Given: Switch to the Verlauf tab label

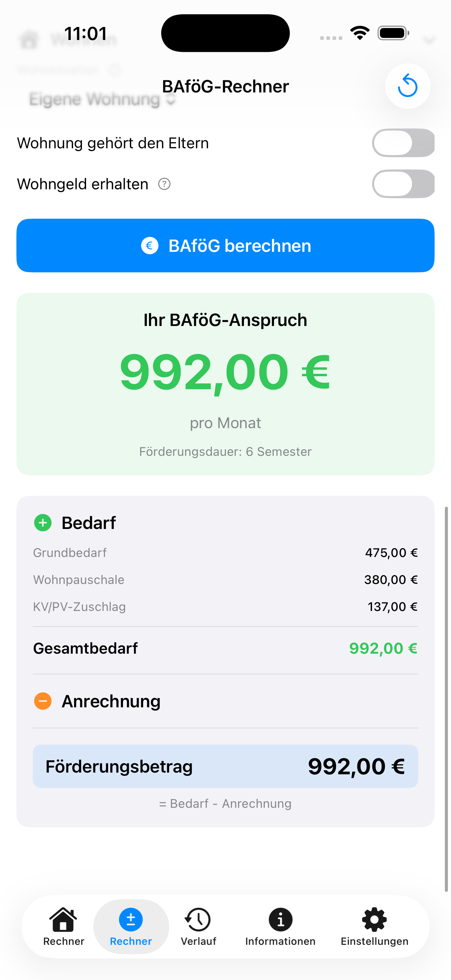Looking at the screenshot, I should (x=198, y=941).
